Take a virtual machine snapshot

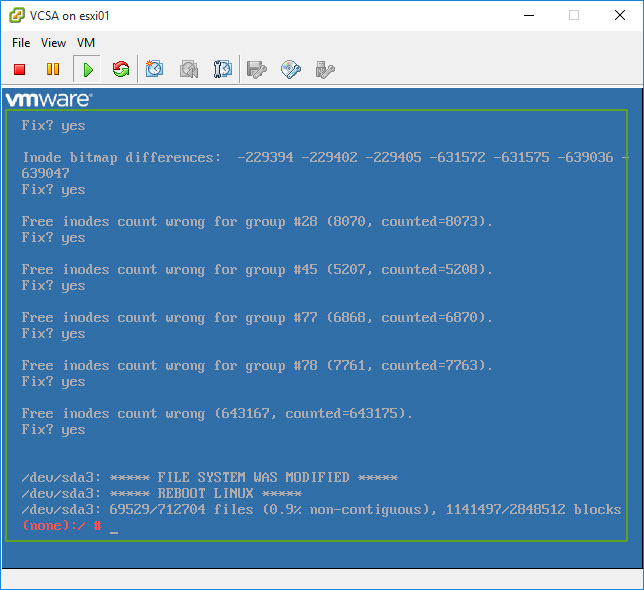(155, 69)
